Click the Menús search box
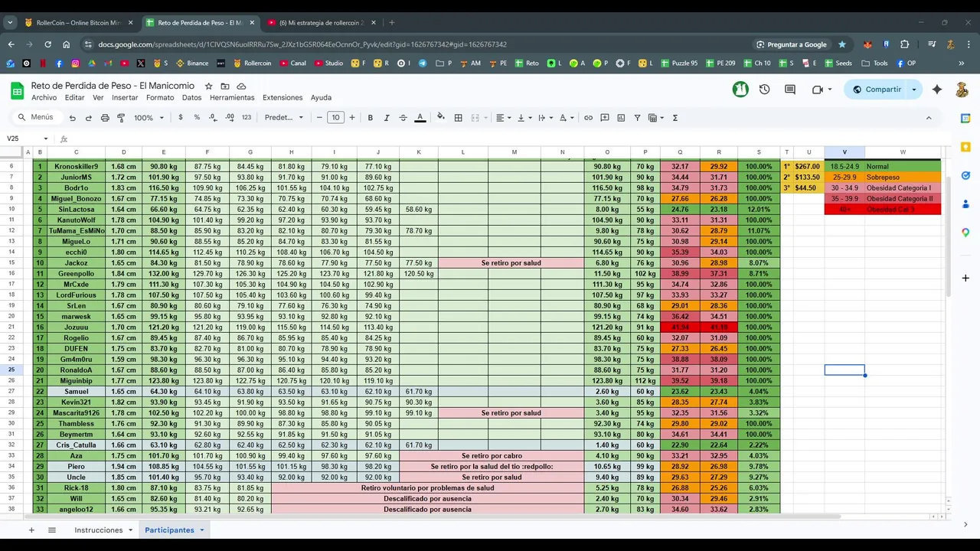This screenshot has width=980, height=551. [36, 117]
